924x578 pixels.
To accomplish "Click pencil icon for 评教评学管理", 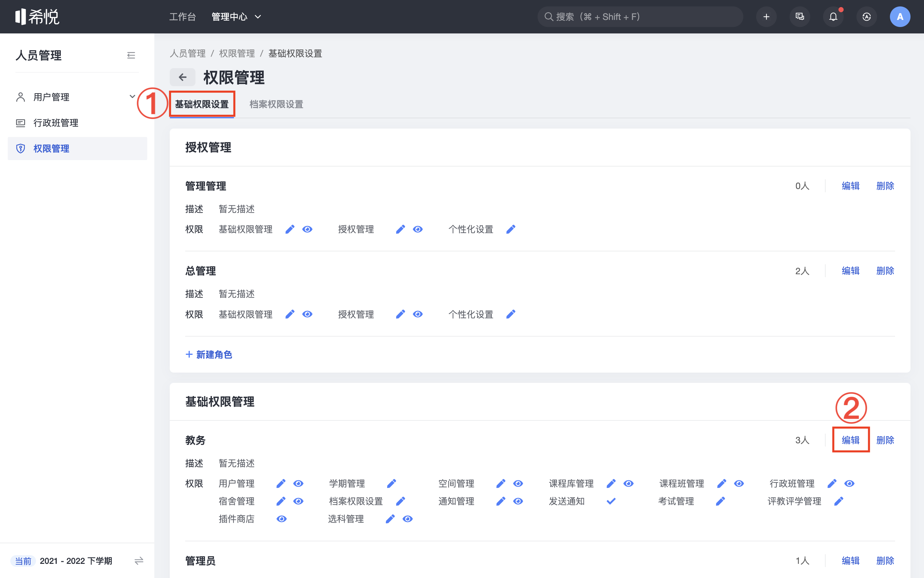I will pyautogui.click(x=838, y=501).
